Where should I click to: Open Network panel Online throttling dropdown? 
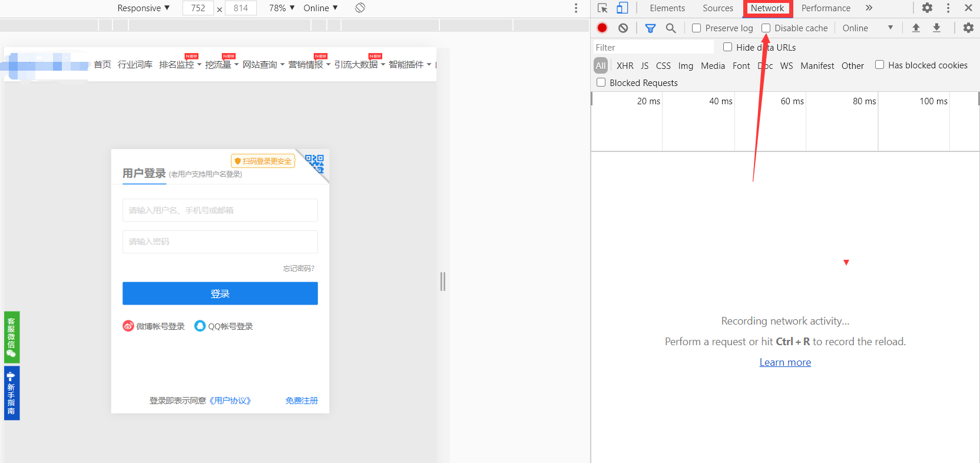[x=868, y=28]
